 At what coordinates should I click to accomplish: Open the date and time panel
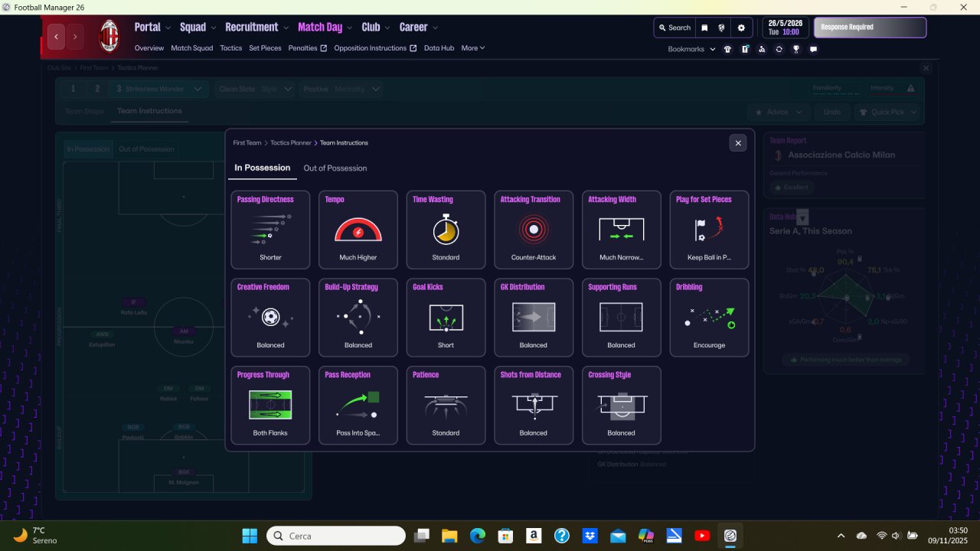pyautogui.click(x=784, y=28)
